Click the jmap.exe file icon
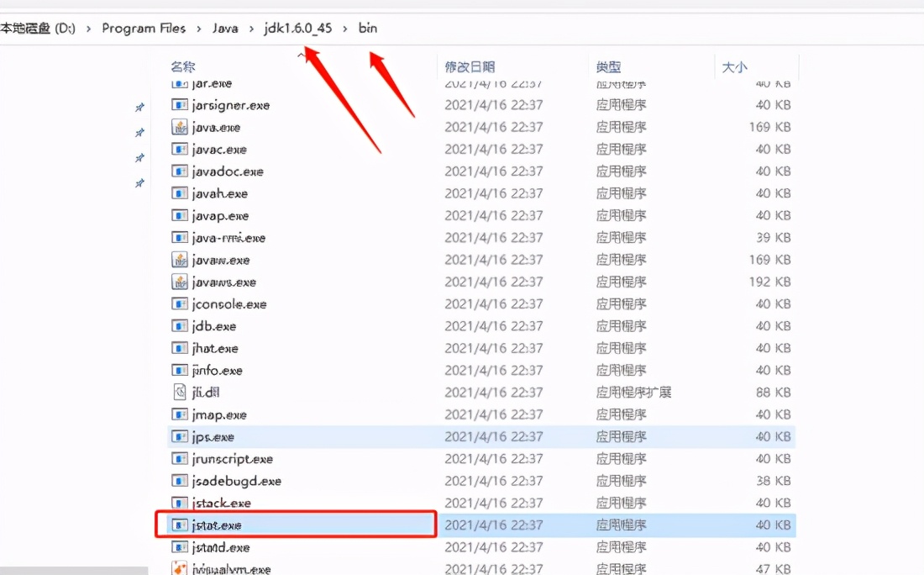 179,414
